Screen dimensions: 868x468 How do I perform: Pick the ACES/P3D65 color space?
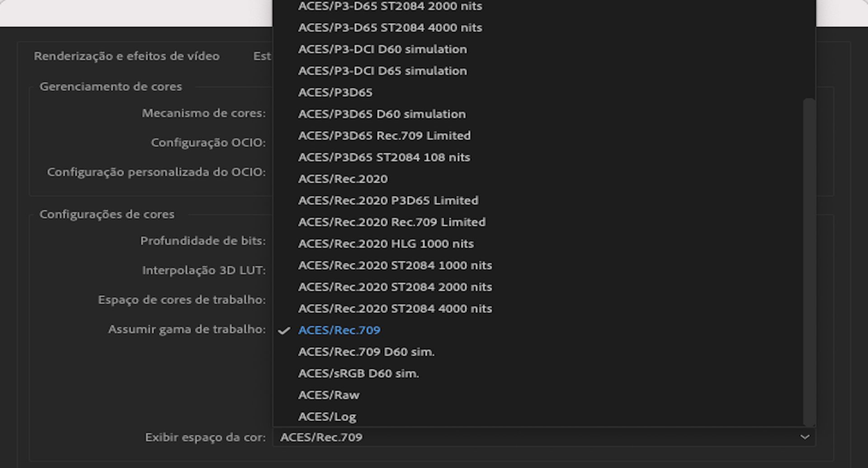[335, 93]
